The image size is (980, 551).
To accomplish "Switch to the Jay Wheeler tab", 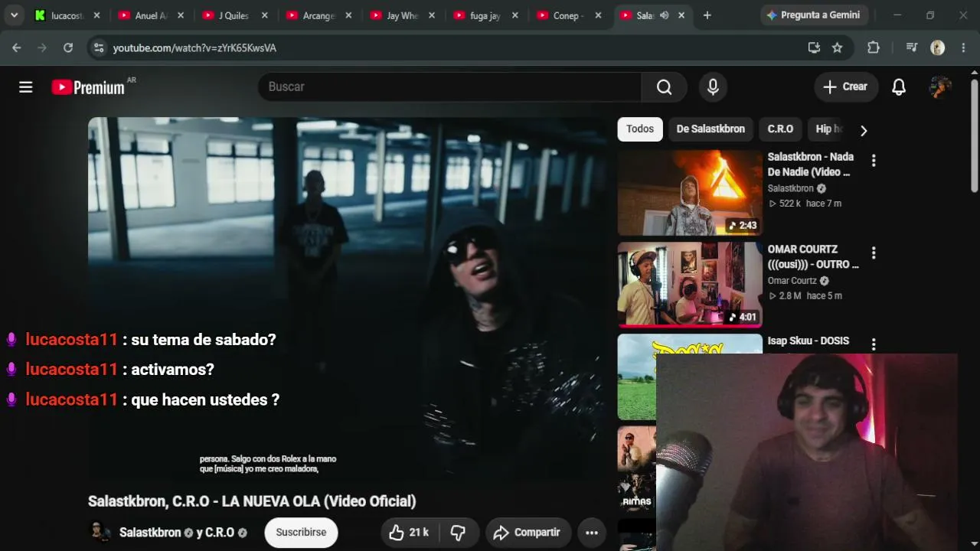I will 401,15.
